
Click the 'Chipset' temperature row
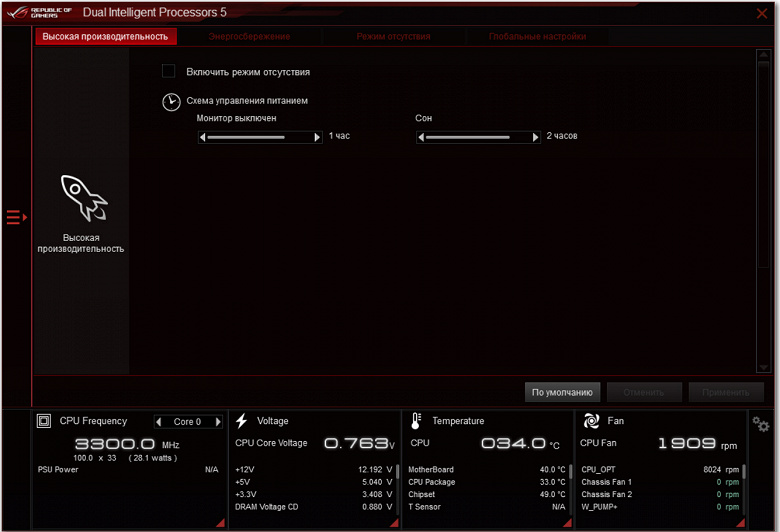click(x=487, y=494)
